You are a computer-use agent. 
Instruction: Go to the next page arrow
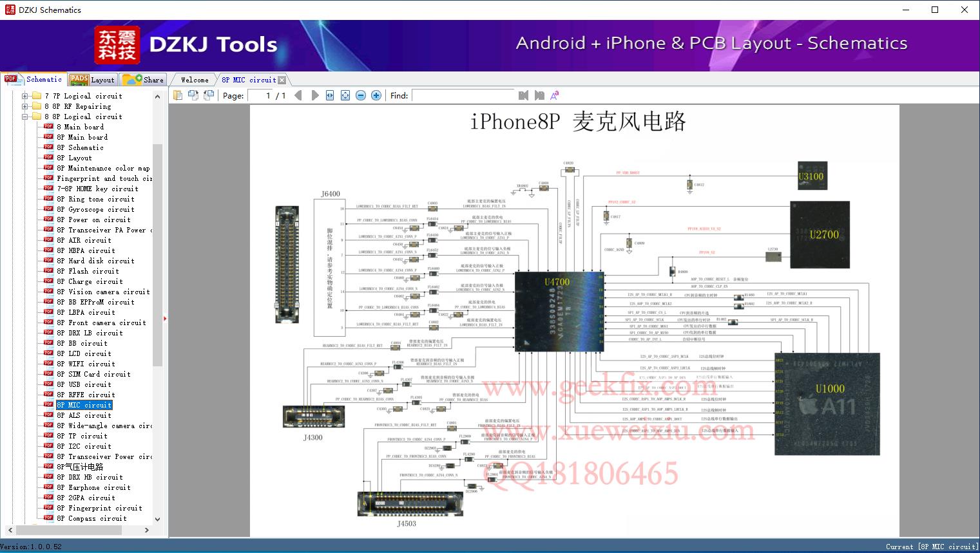coord(314,95)
